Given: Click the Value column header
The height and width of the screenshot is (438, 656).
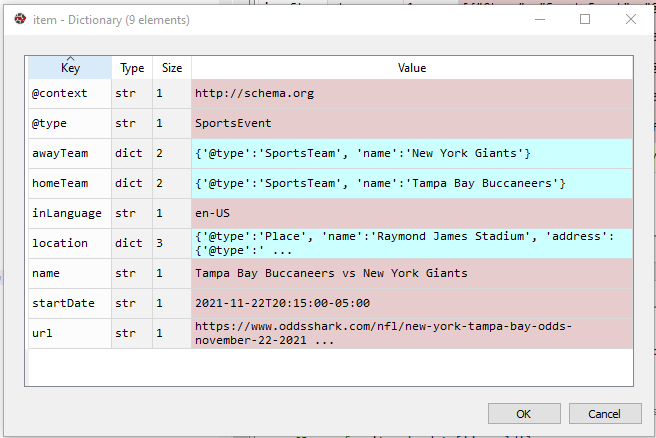Looking at the screenshot, I should tap(412, 67).
